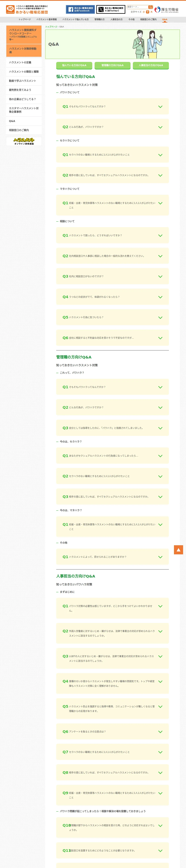Expand 社内相談窓口や人事部に相談した場合 question
Viewport: 186px width, 868px height.
112,256
